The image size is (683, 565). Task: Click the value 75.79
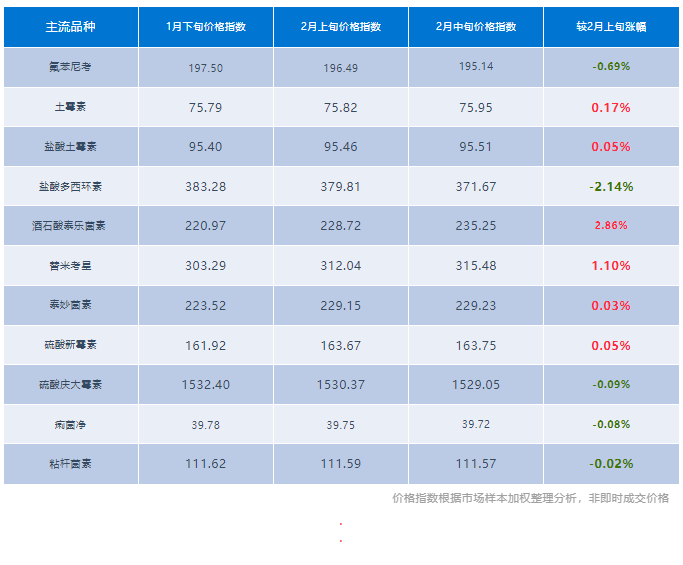[x=206, y=108]
